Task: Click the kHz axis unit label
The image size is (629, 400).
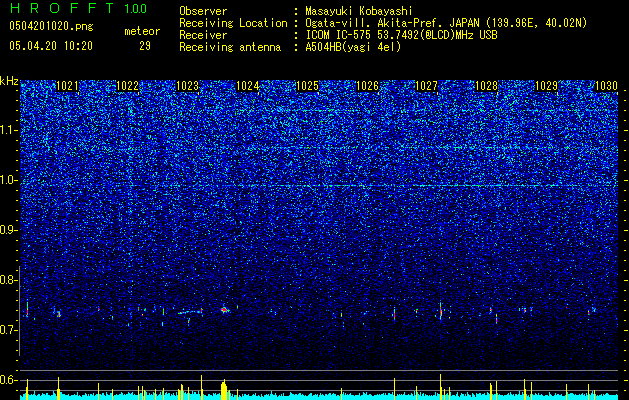Action: [x=9, y=81]
